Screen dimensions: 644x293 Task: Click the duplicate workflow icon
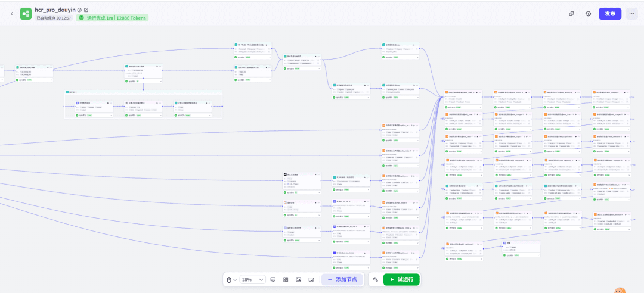click(571, 14)
